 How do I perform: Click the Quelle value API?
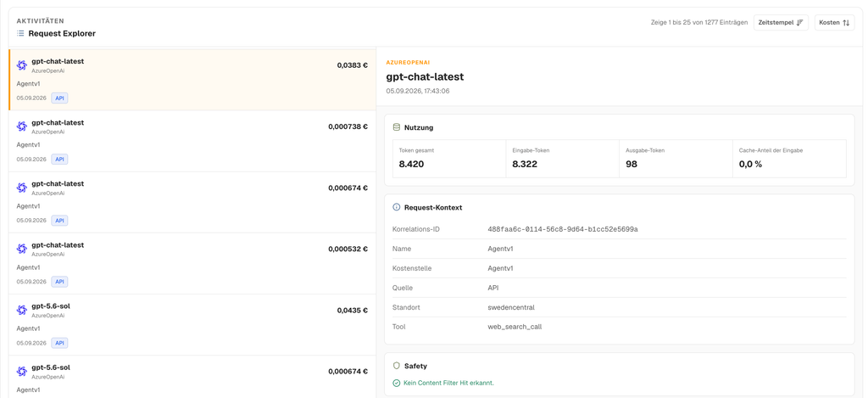click(x=493, y=288)
